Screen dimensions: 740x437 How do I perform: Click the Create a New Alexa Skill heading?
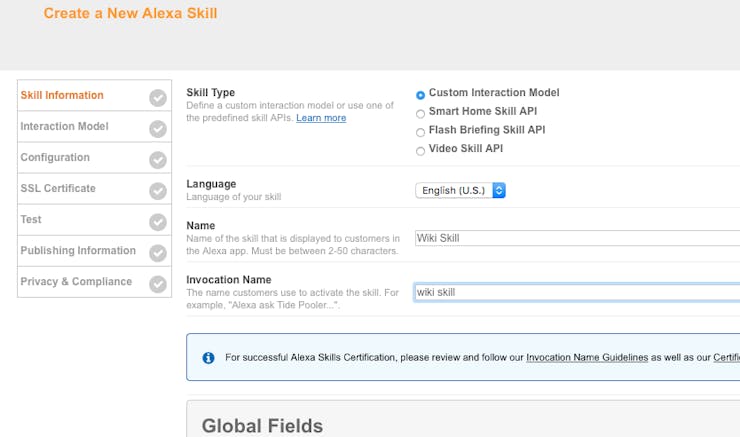point(130,13)
